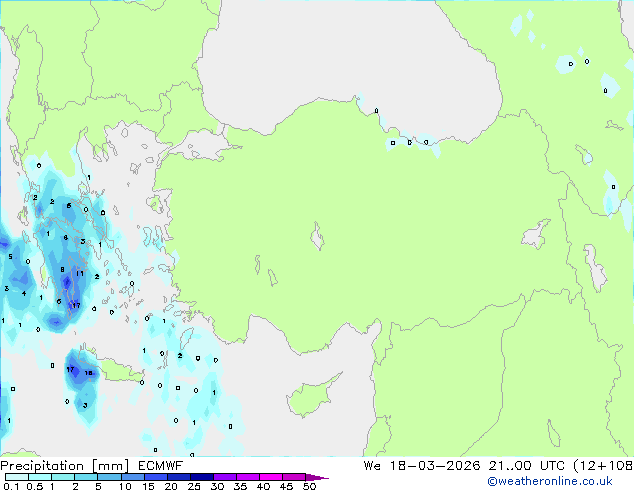Click the '(12+108' forecast run label
634x490 pixels.
pos(603,466)
